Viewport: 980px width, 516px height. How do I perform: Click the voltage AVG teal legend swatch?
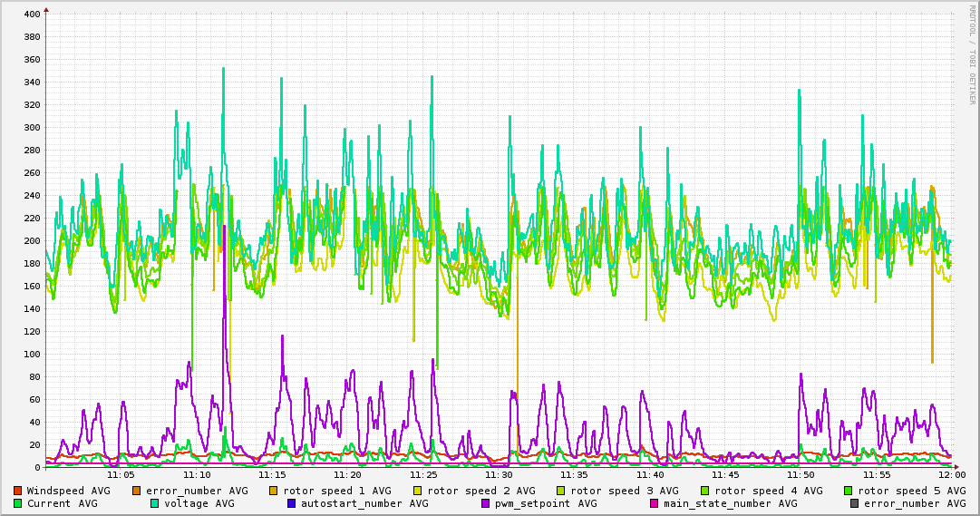point(154,503)
